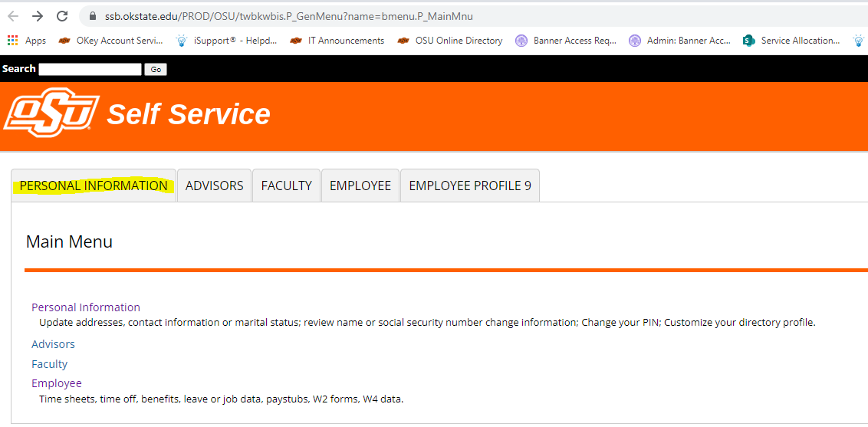Click the Search label in the black bar
Image resolution: width=868 pixels, height=427 pixels.
[19, 68]
